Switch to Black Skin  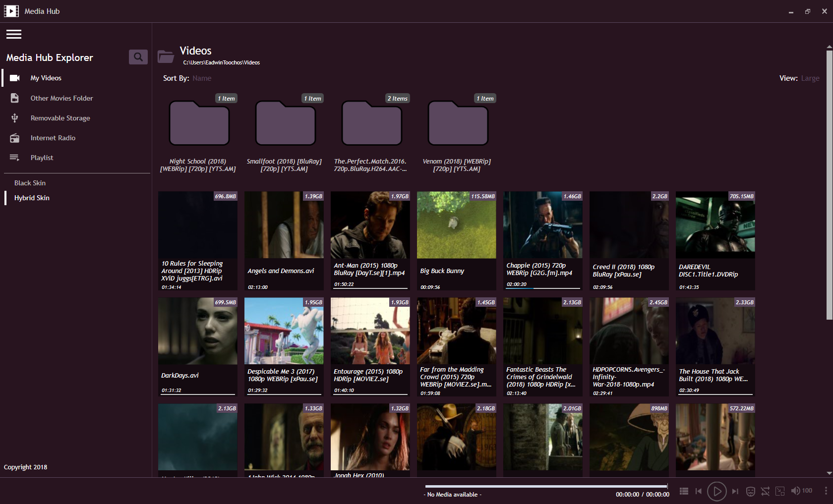click(x=30, y=183)
